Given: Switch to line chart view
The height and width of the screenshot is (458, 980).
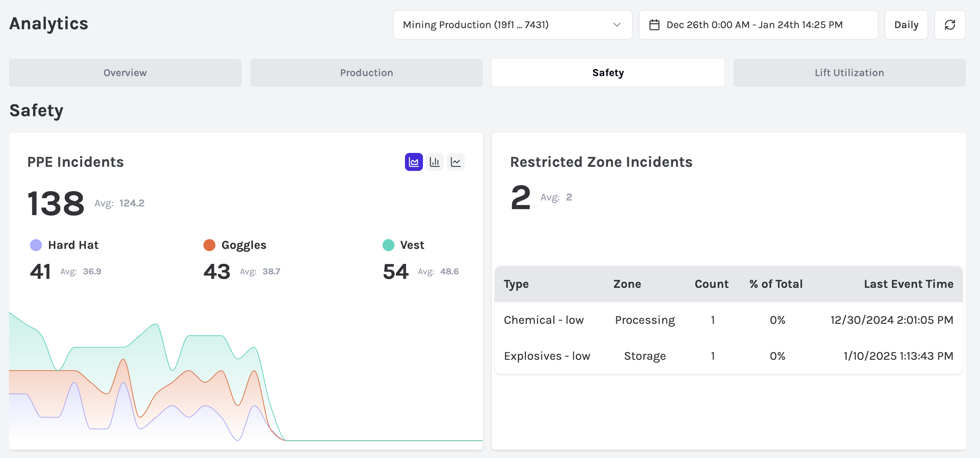Looking at the screenshot, I should click(x=456, y=162).
